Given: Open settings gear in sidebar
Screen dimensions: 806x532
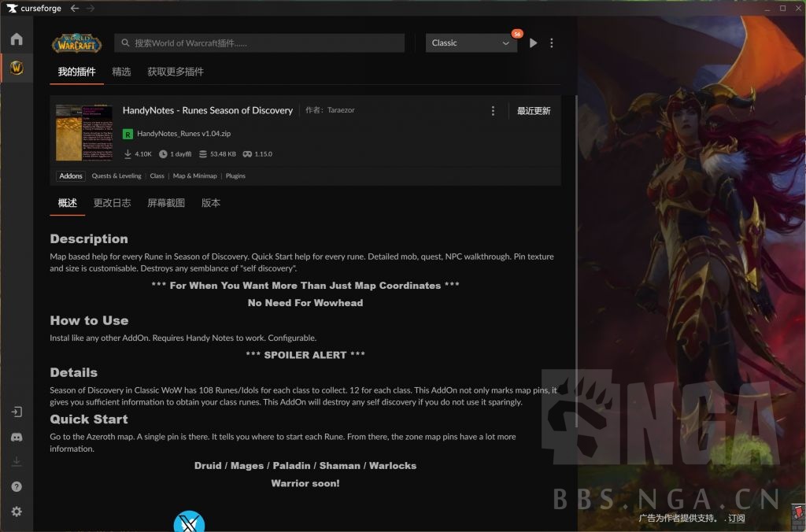Looking at the screenshot, I should pyautogui.click(x=17, y=512).
